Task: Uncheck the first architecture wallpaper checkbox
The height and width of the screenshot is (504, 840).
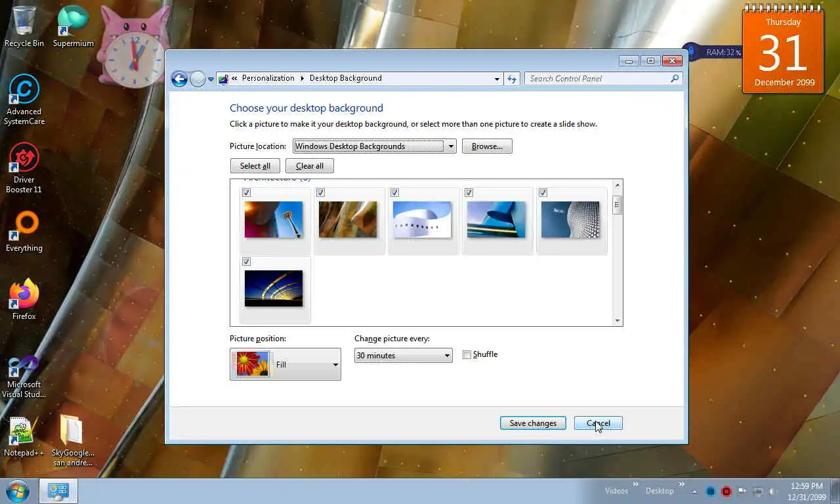Action: pos(247,192)
